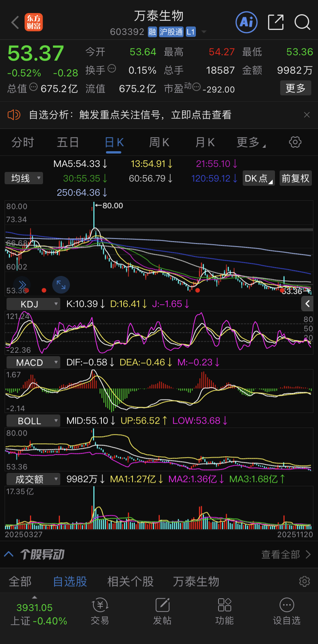The image size is (318, 644).
Task: Tap the current price 53.37
Action: (x=36, y=53)
